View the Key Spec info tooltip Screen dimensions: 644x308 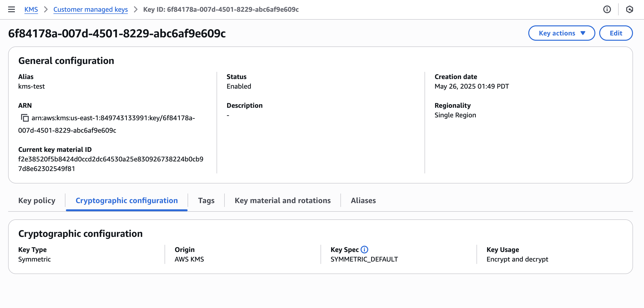(364, 250)
